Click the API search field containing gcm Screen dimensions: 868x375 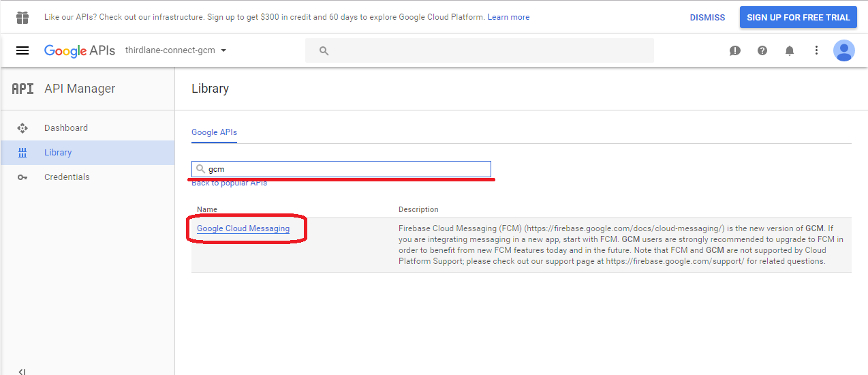pos(341,169)
